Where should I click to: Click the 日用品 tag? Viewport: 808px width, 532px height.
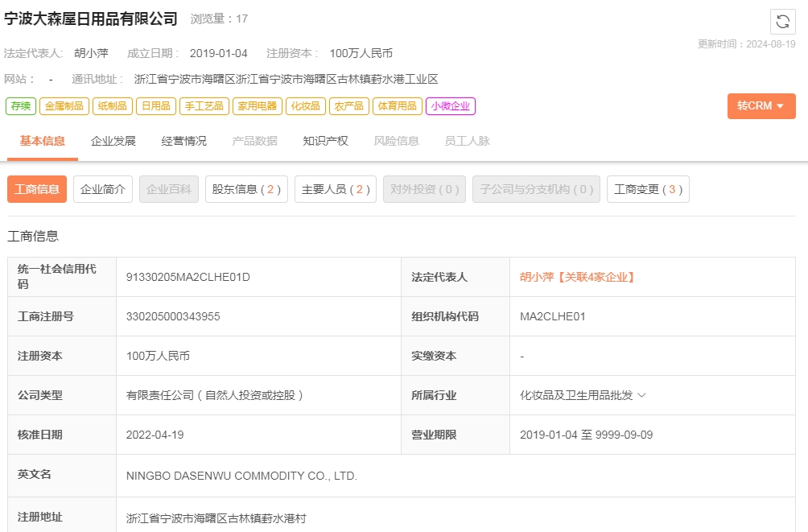155,106
